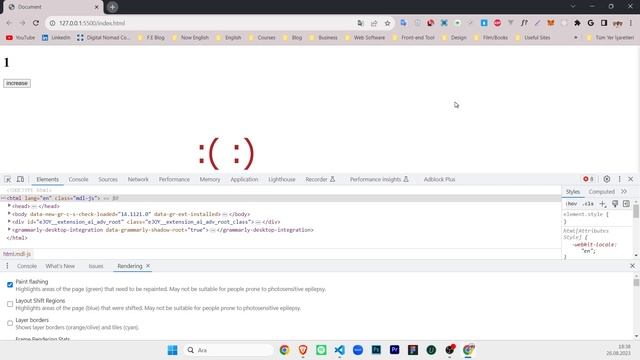Image resolution: width=640 pixels, height=360 pixels.
Task: Expand the bookmarks bar overflow arrow
Action: 576,38
